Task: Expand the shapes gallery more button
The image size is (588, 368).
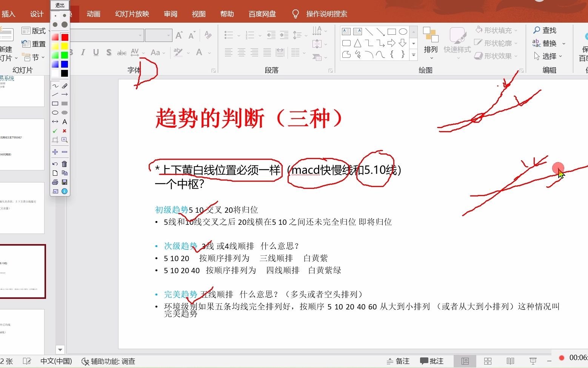Action: (x=414, y=55)
